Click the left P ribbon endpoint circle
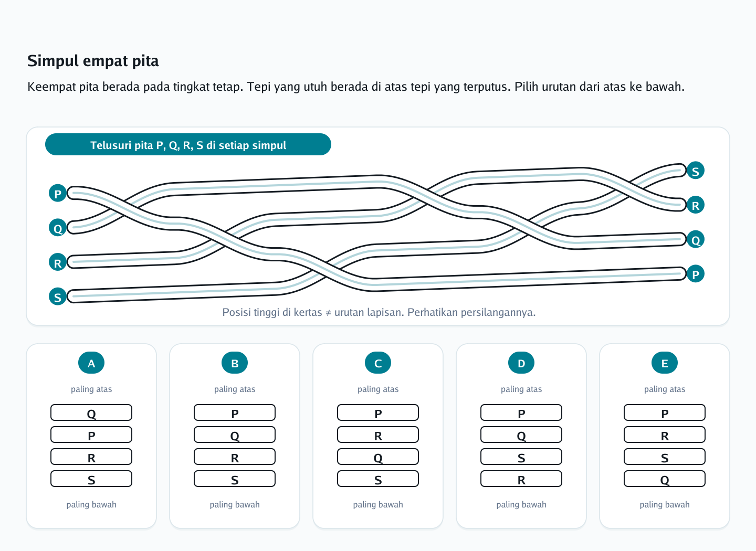The image size is (756, 551). pyautogui.click(x=58, y=194)
